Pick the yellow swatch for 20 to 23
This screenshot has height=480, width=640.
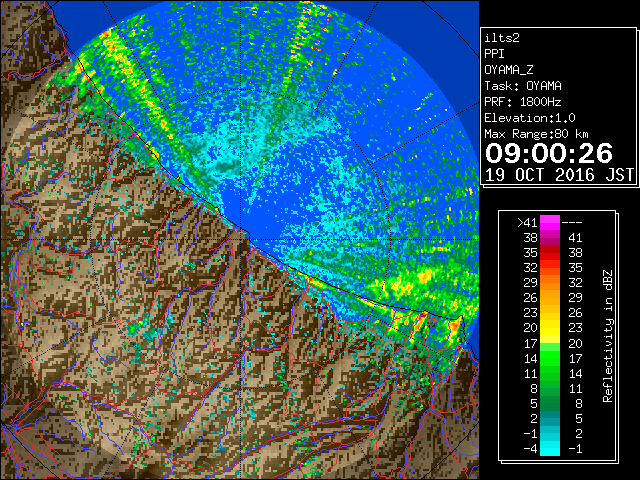pyautogui.click(x=550, y=328)
